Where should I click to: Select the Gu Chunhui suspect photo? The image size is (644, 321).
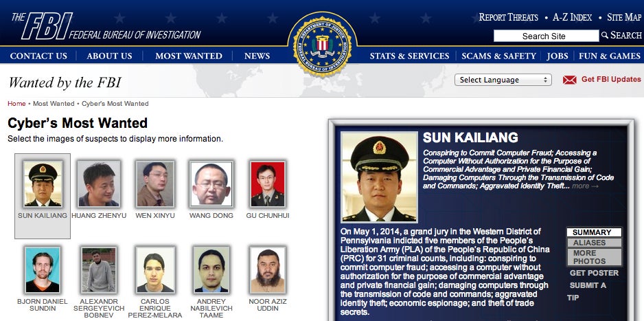point(267,184)
